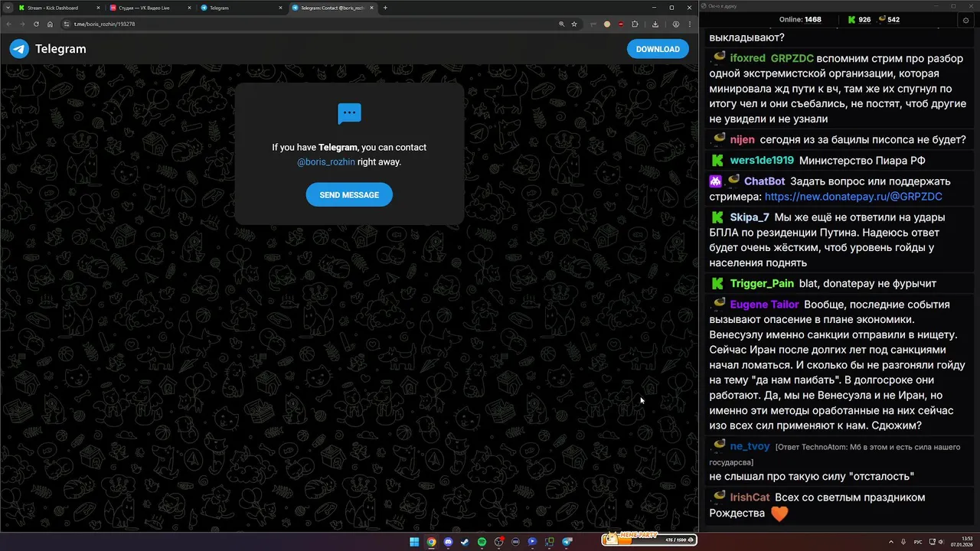
Task: Click username IrishCat in the chat
Action: (750, 497)
